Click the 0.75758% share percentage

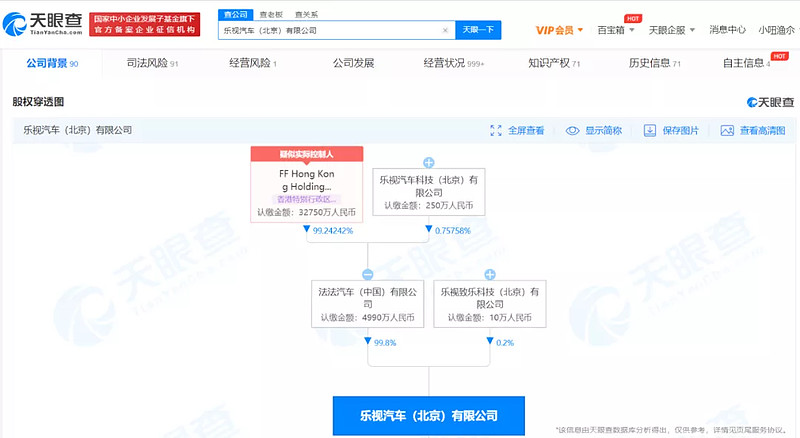(x=453, y=231)
